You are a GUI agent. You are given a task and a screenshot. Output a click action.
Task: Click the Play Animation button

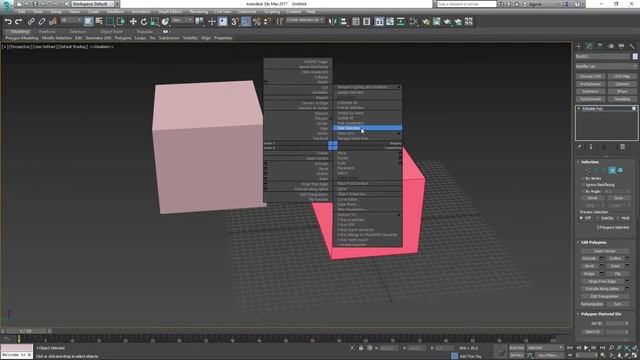click(x=586, y=348)
